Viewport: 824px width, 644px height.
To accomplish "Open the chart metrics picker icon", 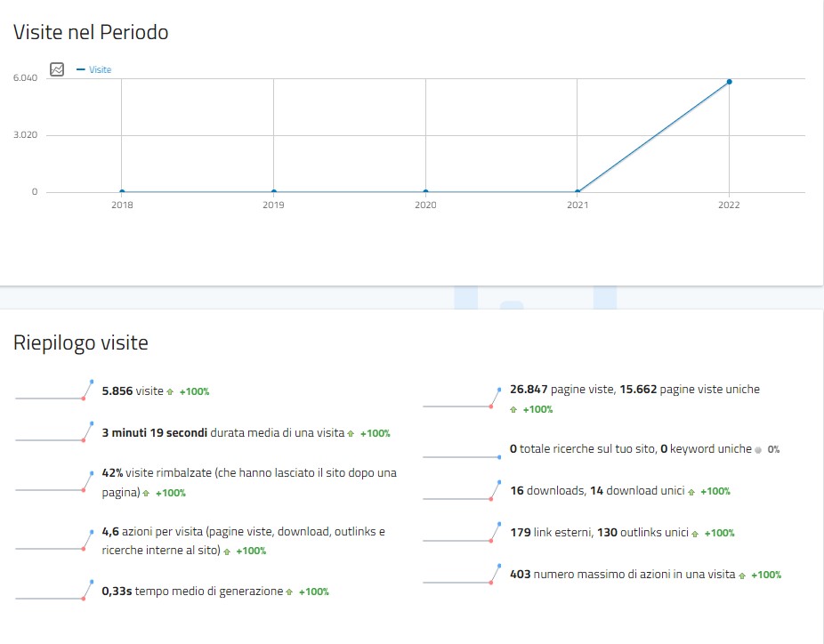I will pos(57,69).
